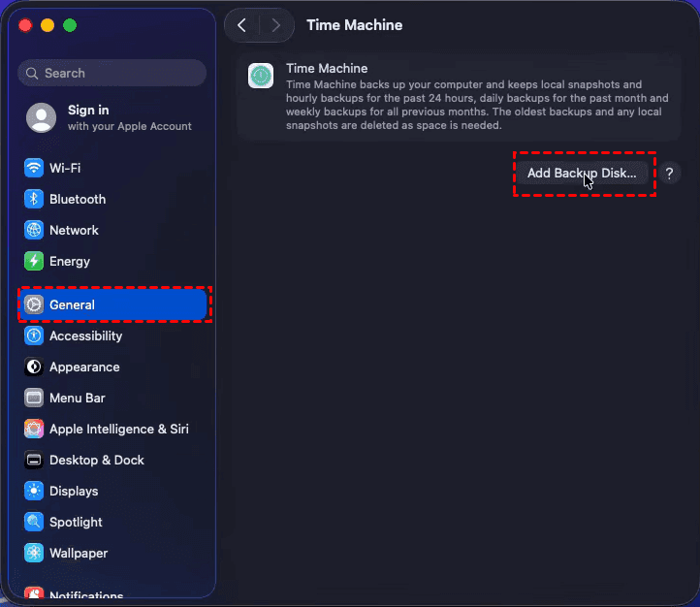
Task: Go back with the left chevron
Action: (241, 25)
